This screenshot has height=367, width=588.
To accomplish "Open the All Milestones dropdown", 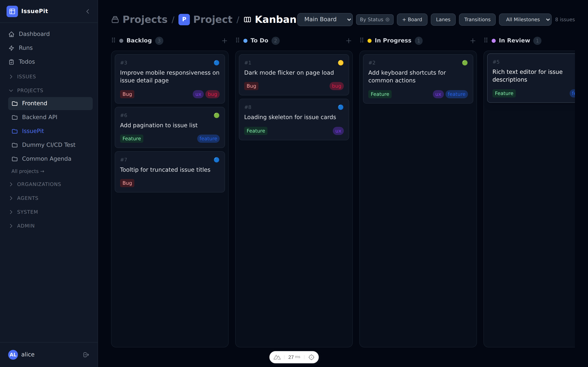I will (x=525, y=19).
